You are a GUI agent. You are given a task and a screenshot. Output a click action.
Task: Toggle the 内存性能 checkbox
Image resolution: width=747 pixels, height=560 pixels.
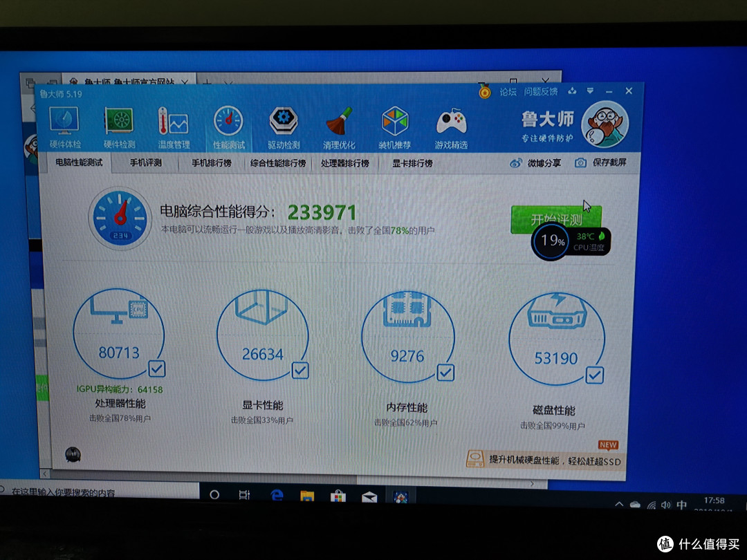[445, 373]
